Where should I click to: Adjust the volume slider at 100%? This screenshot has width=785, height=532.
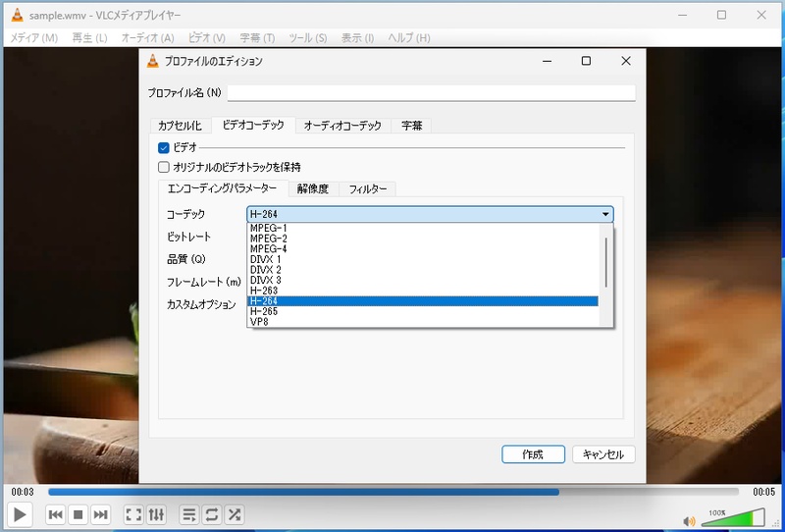733,517
